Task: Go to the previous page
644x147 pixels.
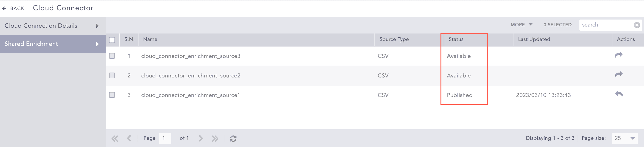Action: point(129,138)
